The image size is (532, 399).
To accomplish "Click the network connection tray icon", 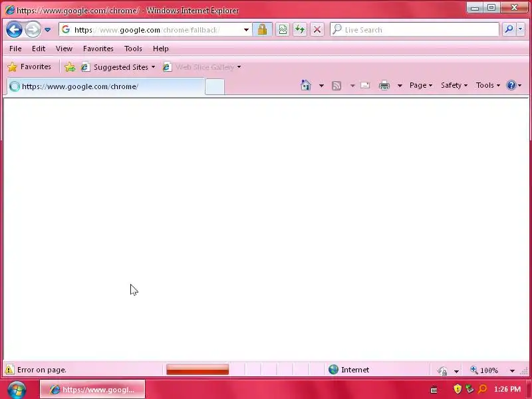I will tap(469, 389).
